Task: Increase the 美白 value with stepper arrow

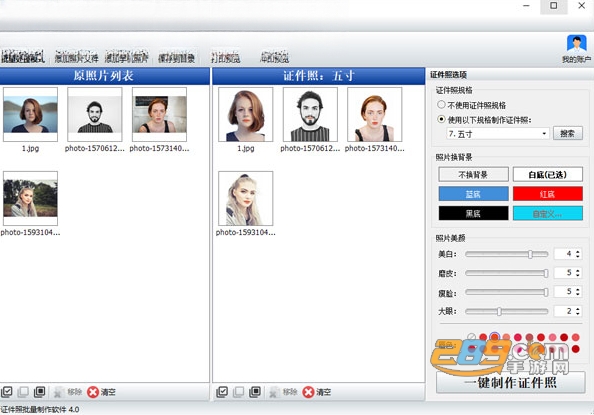Action: (578, 251)
